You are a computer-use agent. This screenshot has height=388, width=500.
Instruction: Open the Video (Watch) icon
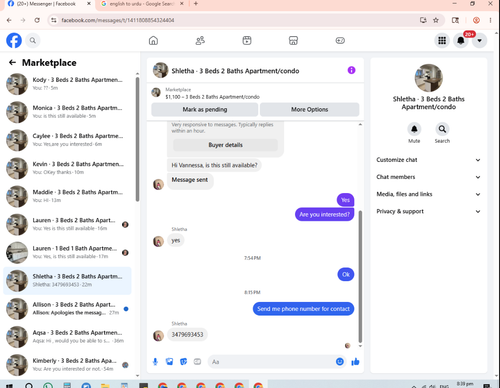[247, 41]
